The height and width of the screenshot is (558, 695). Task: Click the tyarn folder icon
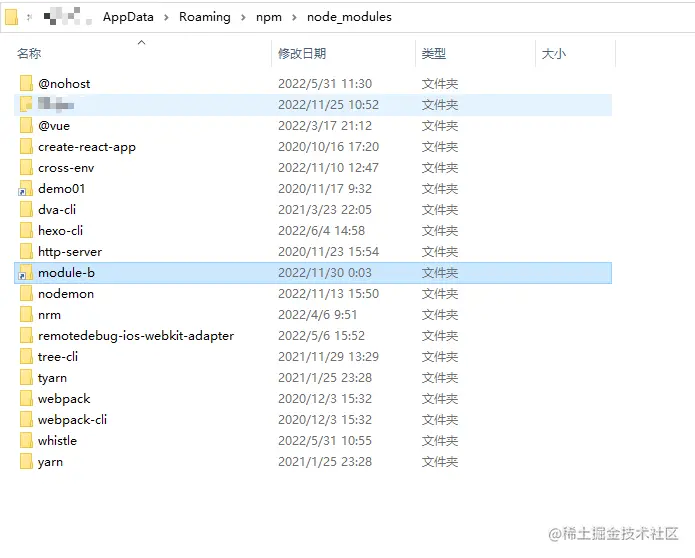(26, 378)
